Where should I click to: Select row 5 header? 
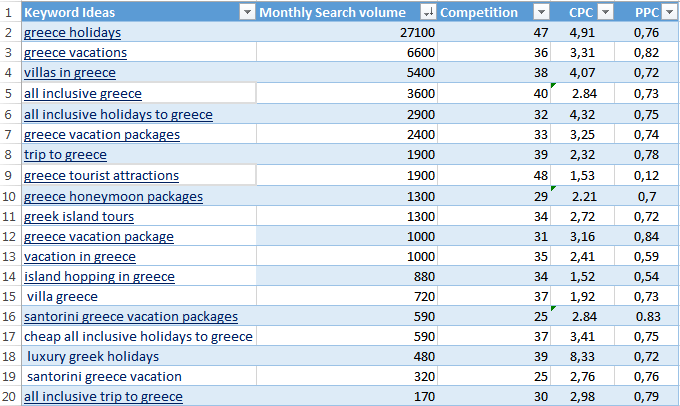[9, 93]
